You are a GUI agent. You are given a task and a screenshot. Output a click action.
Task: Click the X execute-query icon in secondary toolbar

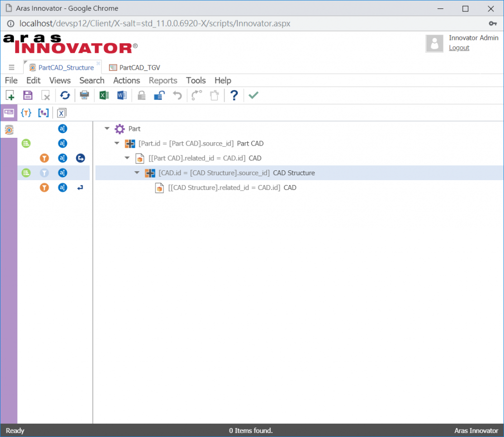[62, 113]
